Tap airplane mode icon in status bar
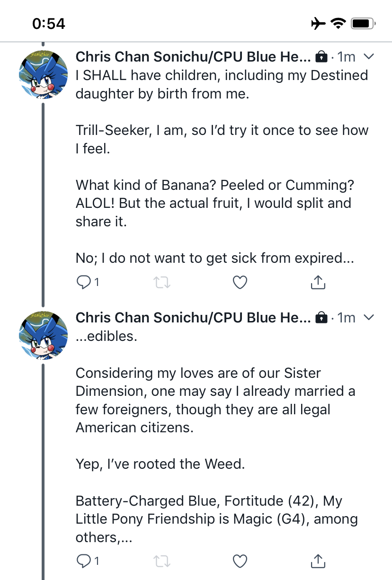 pos(319,23)
